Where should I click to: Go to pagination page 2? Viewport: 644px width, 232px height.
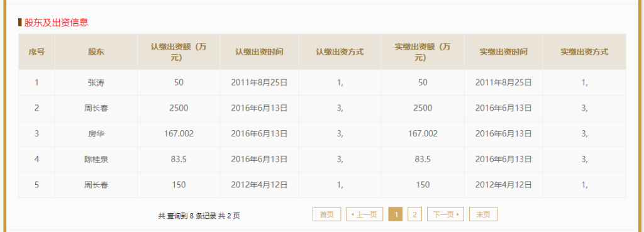tap(414, 214)
